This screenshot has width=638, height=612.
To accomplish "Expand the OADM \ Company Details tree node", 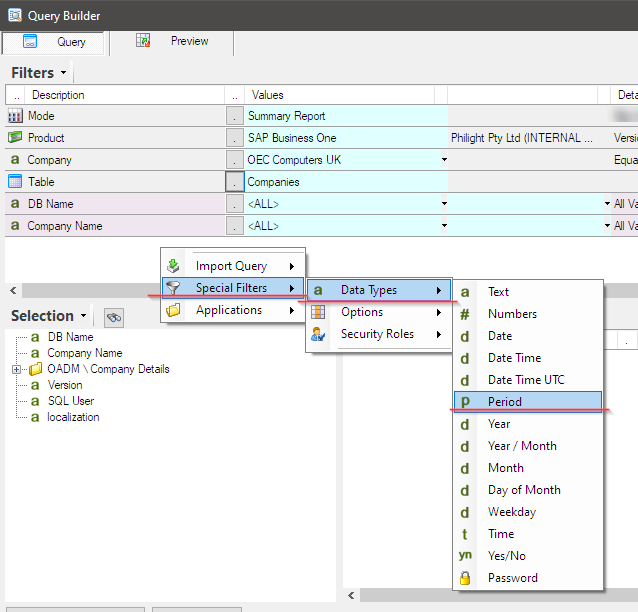I will (x=16, y=369).
